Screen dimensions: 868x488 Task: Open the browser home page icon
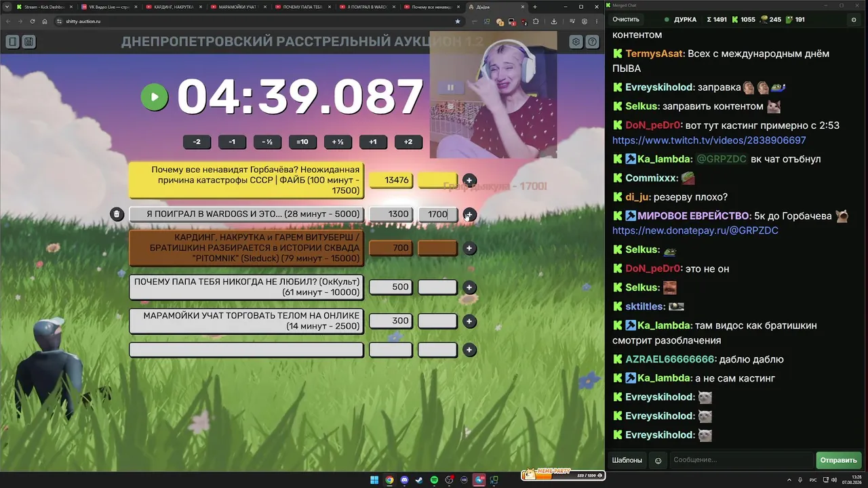[45, 21]
